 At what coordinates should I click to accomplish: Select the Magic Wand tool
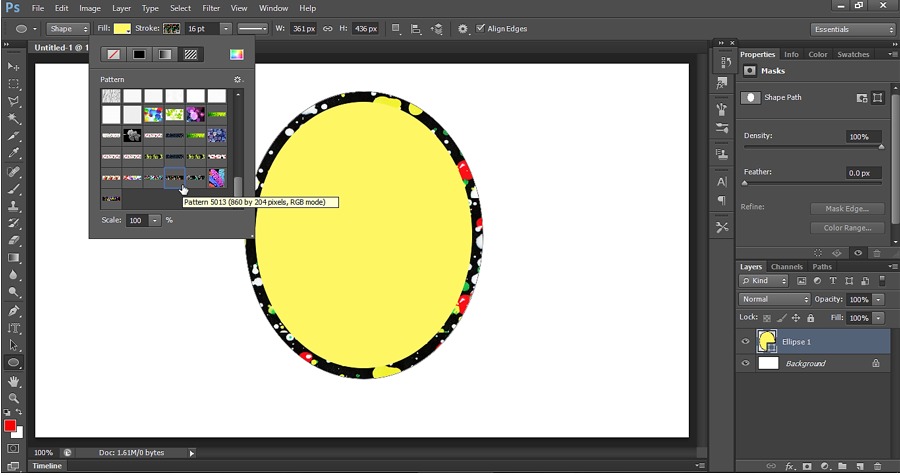tap(13, 119)
